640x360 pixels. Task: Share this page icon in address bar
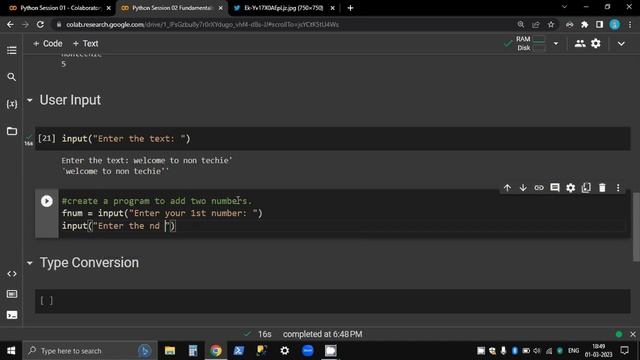click(x=536, y=24)
